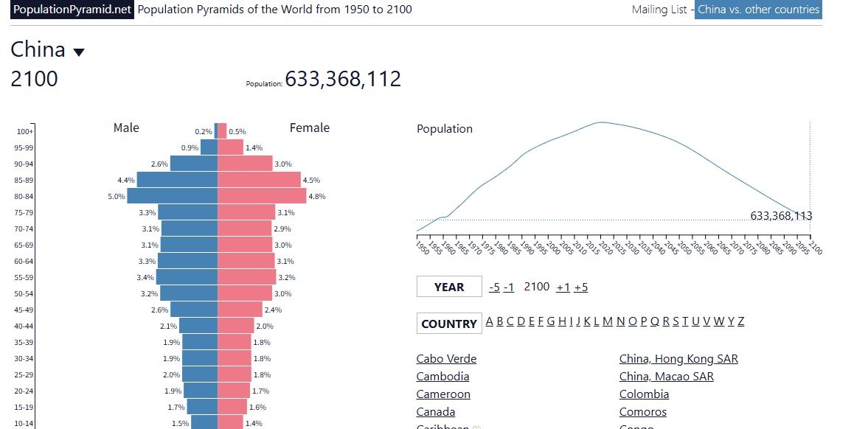
Task: Open the Colombia country link
Action: pyautogui.click(x=645, y=394)
